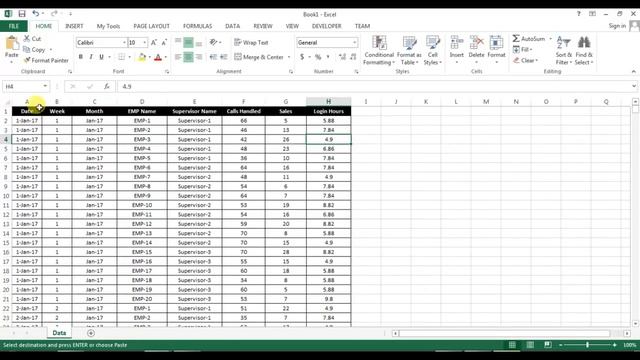Screen dimensions: 640x360
Task: Switch to Page Break Preview in status bar
Action: [548, 345]
